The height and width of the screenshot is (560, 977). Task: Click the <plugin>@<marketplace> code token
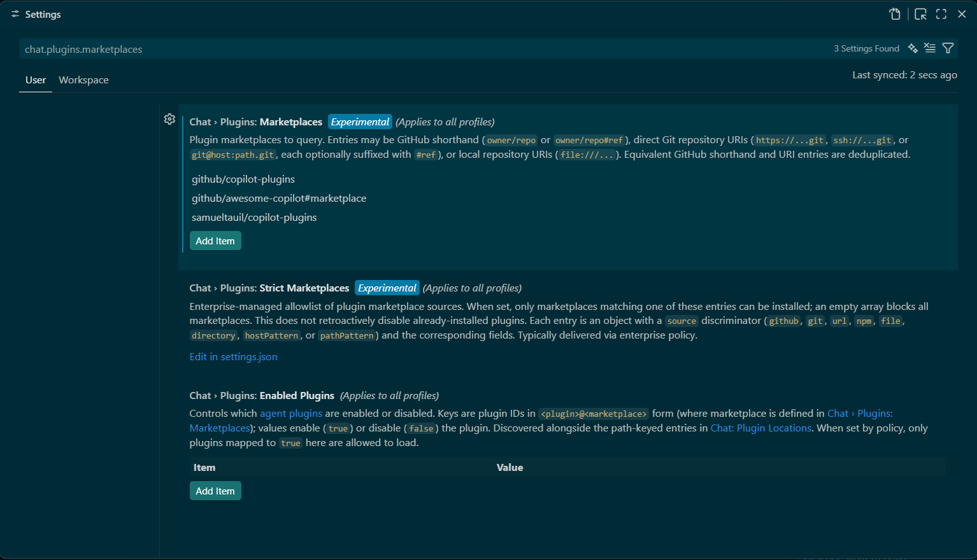coord(594,414)
